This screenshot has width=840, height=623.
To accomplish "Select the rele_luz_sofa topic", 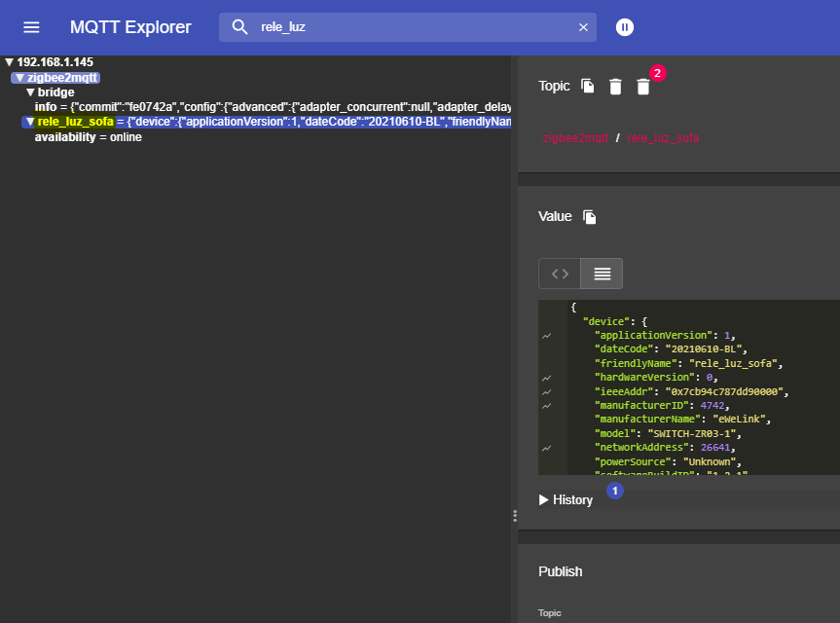I will pos(75,123).
